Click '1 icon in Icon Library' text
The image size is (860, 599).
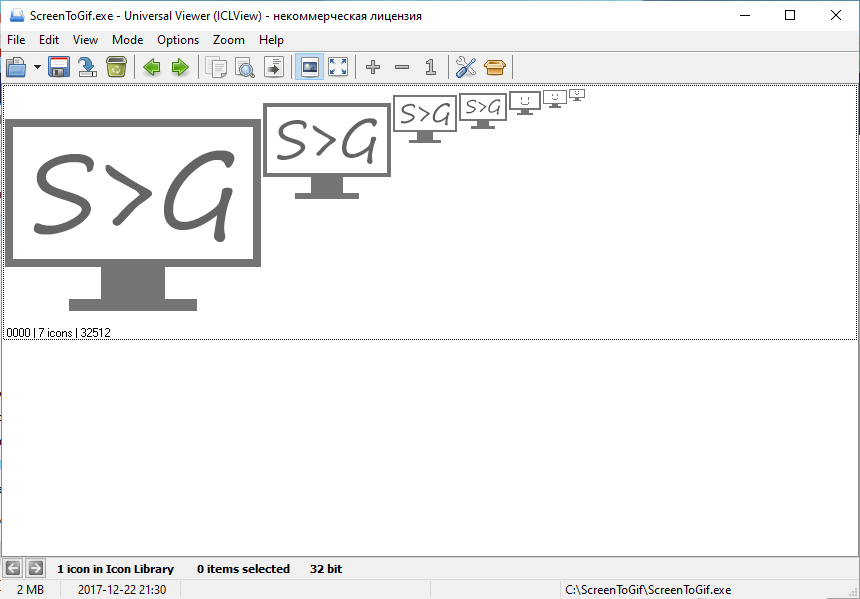pos(115,569)
